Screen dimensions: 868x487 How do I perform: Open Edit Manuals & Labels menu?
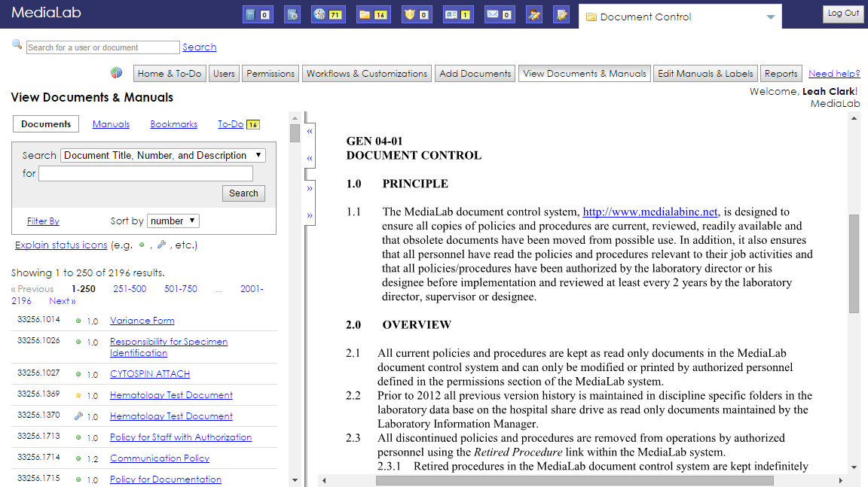705,74
